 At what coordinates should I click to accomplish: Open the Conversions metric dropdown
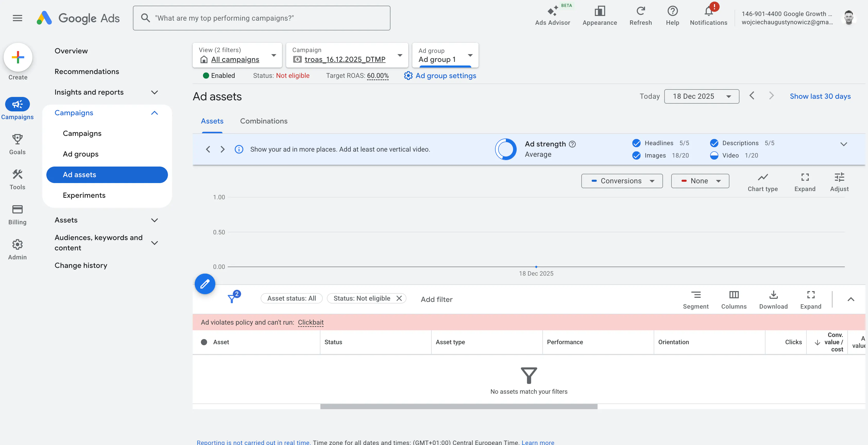point(622,181)
